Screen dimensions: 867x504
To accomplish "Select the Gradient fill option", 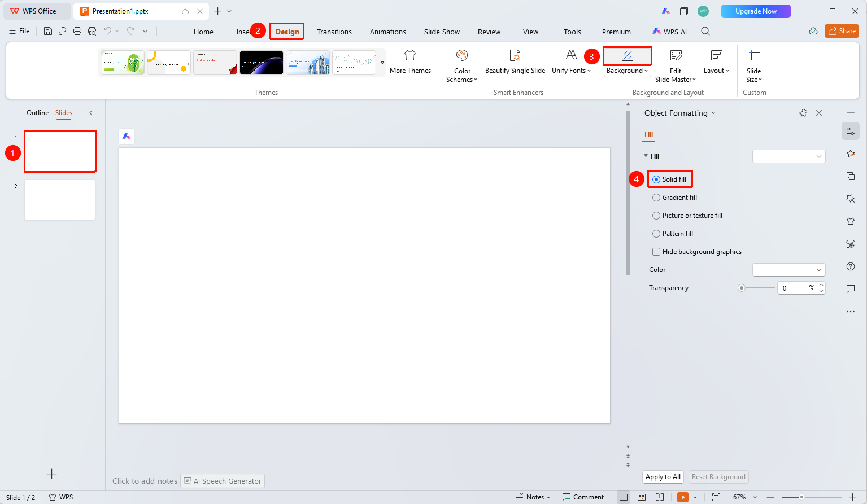I will [x=674, y=198].
